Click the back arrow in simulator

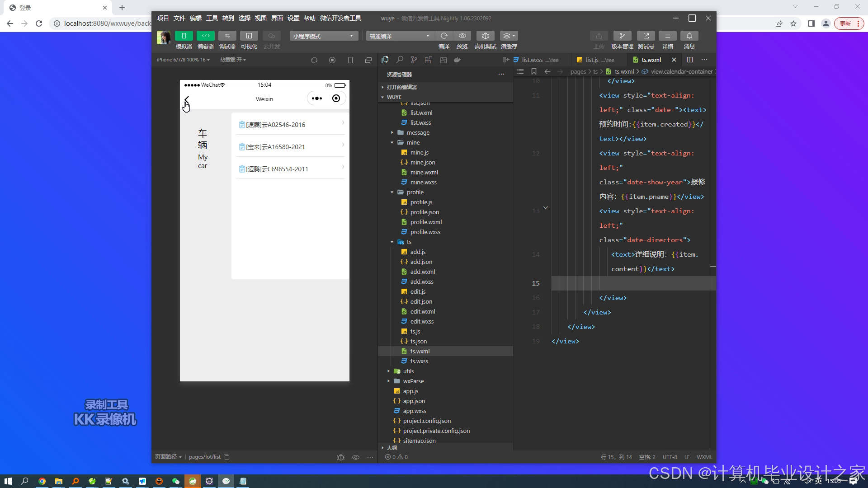click(x=187, y=99)
